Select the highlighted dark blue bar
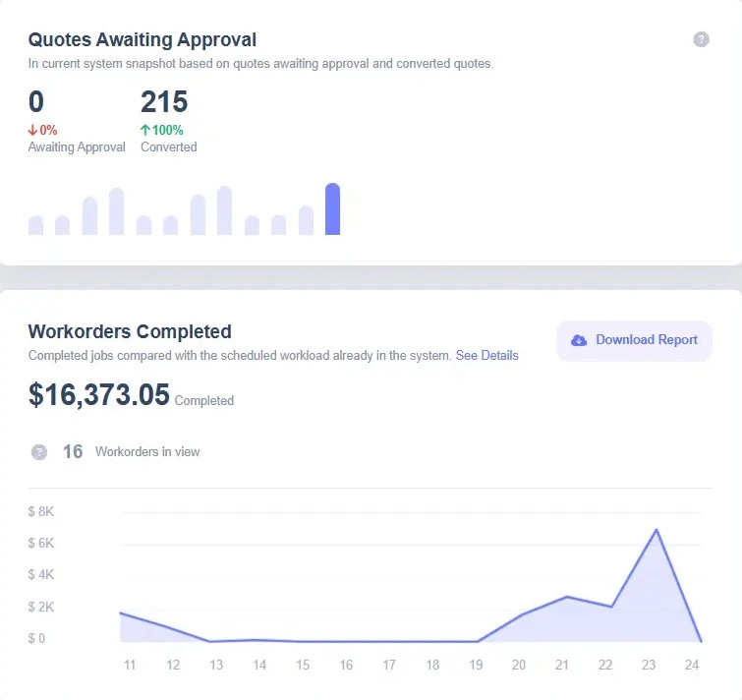The height and width of the screenshot is (700, 742). pos(332,209)
